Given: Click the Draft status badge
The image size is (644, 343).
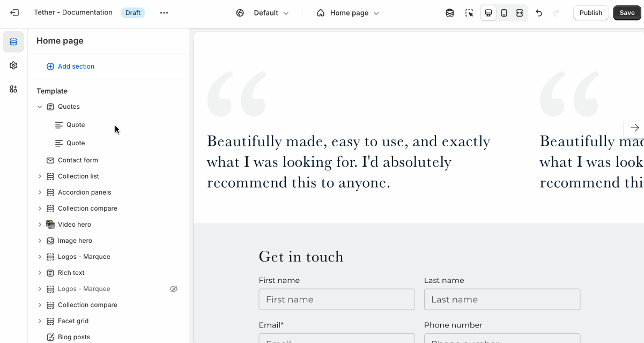Looking at the screenshot, I should 133,13.
